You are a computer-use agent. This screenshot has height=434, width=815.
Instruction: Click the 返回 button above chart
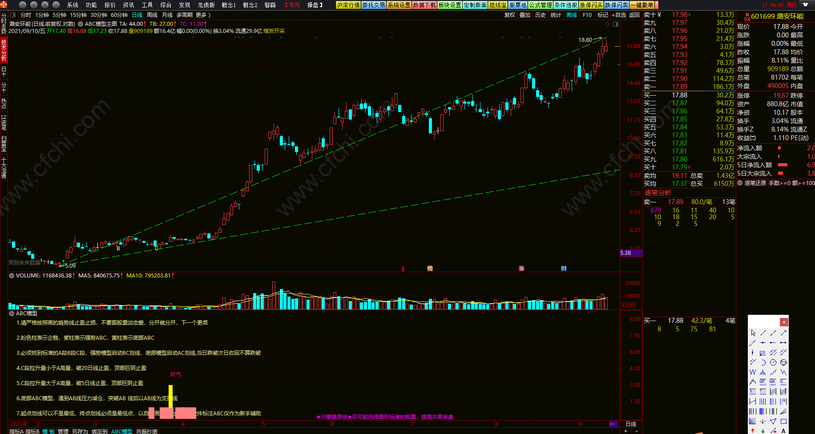click(634, 15)
